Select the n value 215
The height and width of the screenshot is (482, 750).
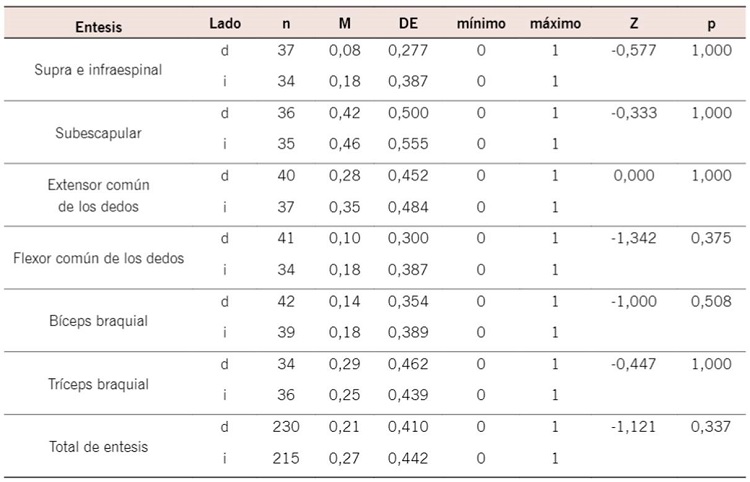pos(286,458)
